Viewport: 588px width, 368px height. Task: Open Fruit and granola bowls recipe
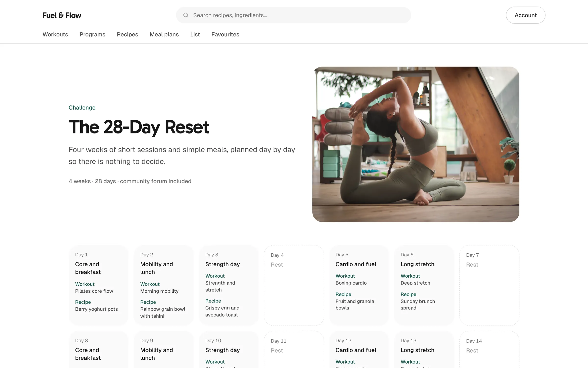(x=355, y=304)
